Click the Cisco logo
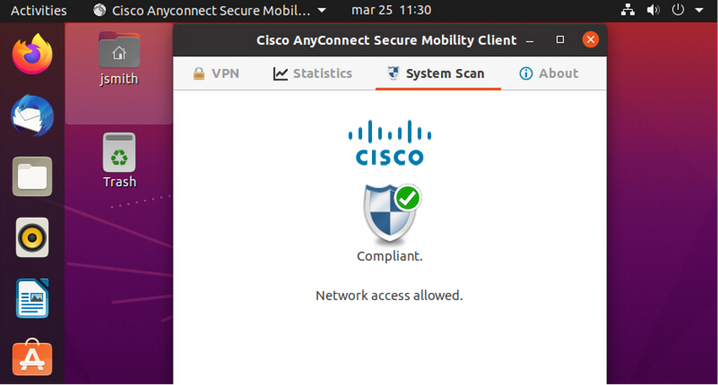The width and height of the screenshot is (718, 385). coord(390,142)
